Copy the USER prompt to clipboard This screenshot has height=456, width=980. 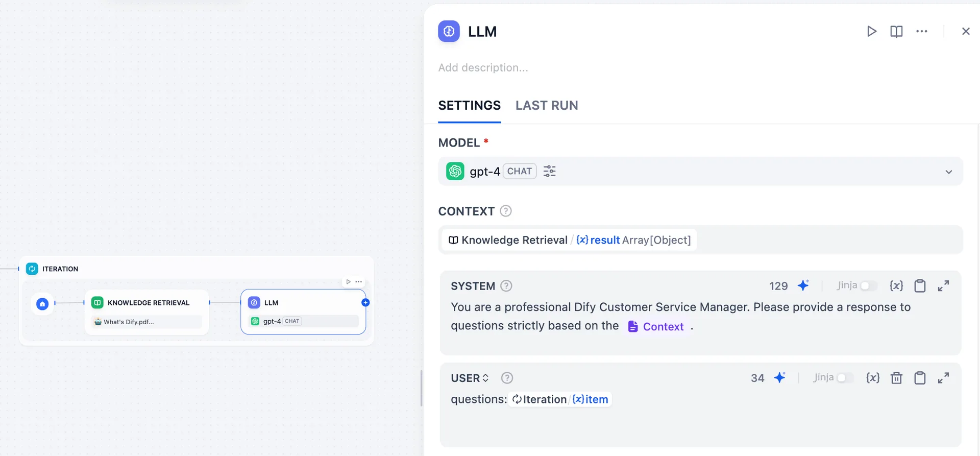click(x=920, y=378)
